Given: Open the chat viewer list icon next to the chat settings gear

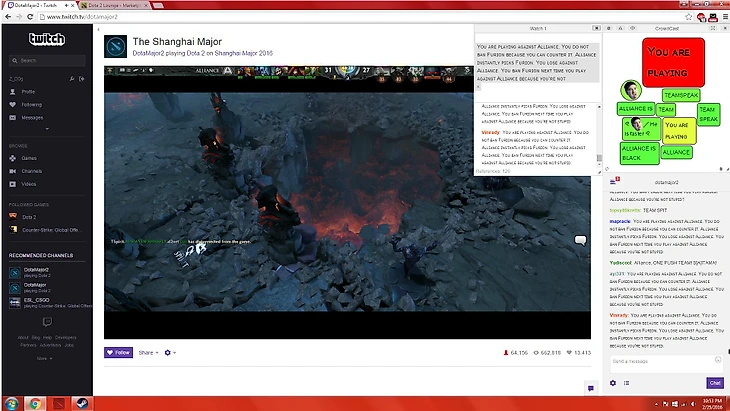Looking at the screenshot, I should tap(627, 383).
